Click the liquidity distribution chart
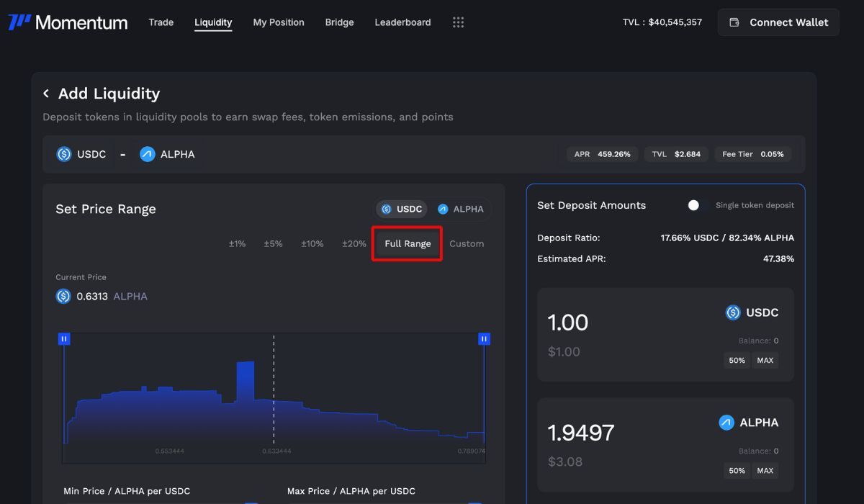Screen dimensions: 864x504 (x=274, y=397)
